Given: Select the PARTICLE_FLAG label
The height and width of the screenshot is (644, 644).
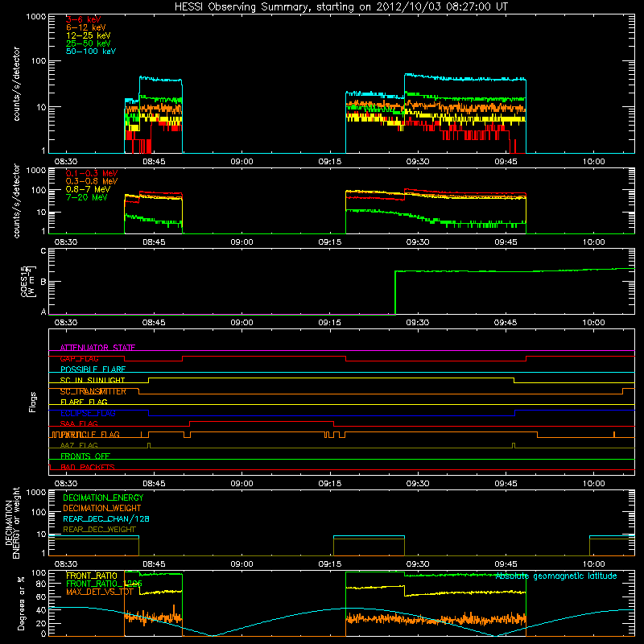Looking at the screenshot, I should click(x=90, y=435).
